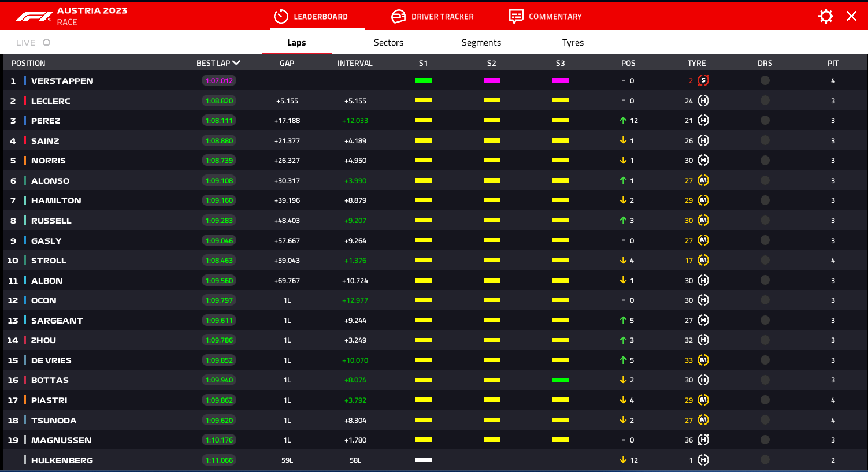Click Piastri's yellow down arrow
This screenshot has width=868, height=472.
623,400
